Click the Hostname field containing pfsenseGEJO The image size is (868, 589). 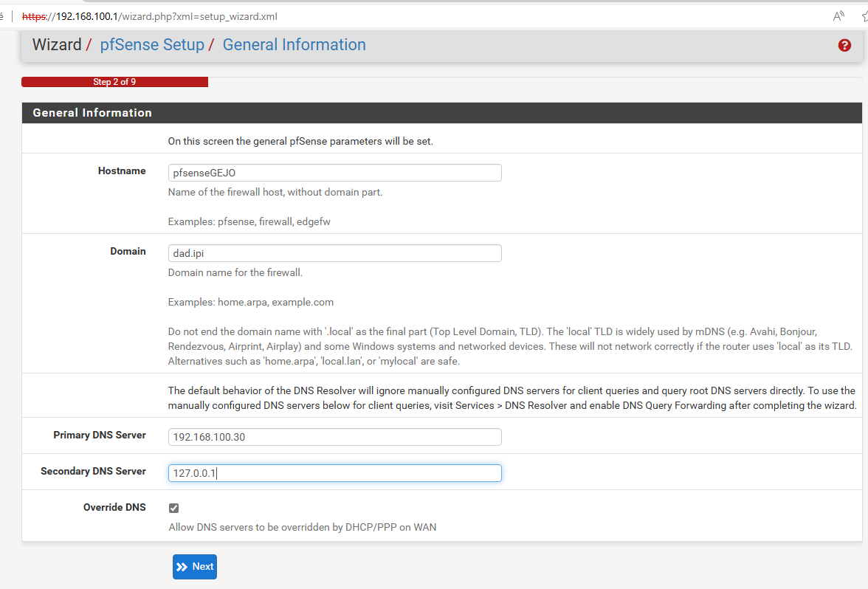click(335, 173)
